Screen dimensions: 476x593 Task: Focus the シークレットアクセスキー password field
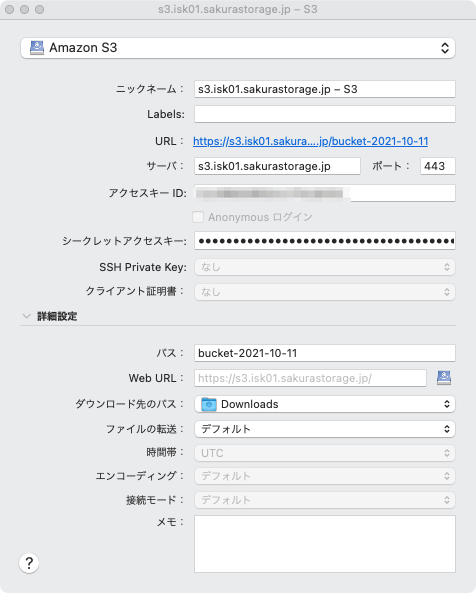[325, 241]
